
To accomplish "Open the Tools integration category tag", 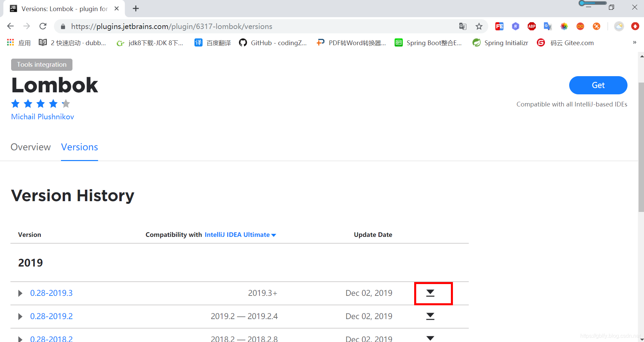I will 42,65.
